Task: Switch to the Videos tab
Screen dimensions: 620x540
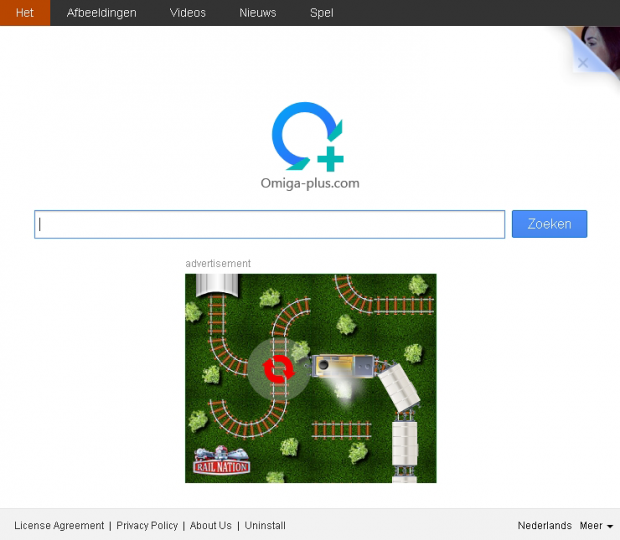Action: [188, 13]
